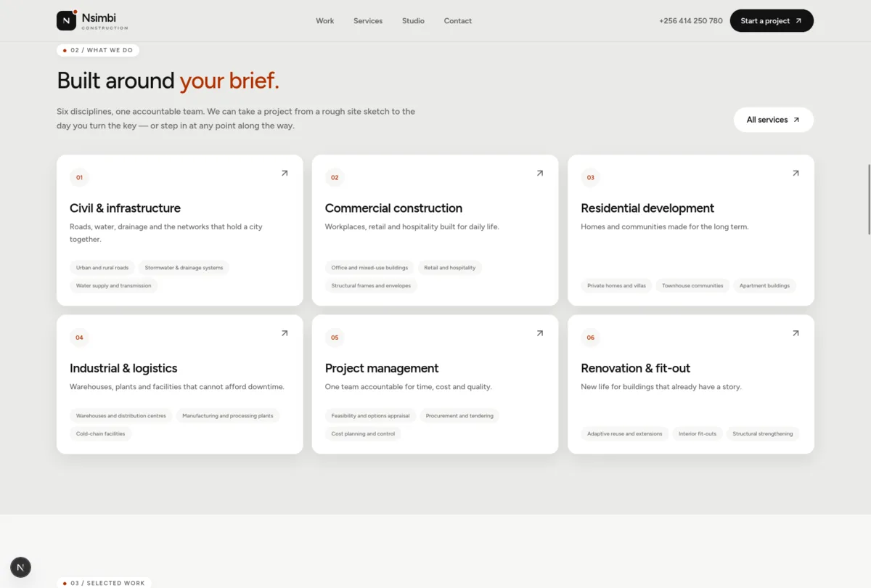This screenshot has width=871, height=588.
Task: Open the Residential development card arrow
Action: [x=796, y=173]
